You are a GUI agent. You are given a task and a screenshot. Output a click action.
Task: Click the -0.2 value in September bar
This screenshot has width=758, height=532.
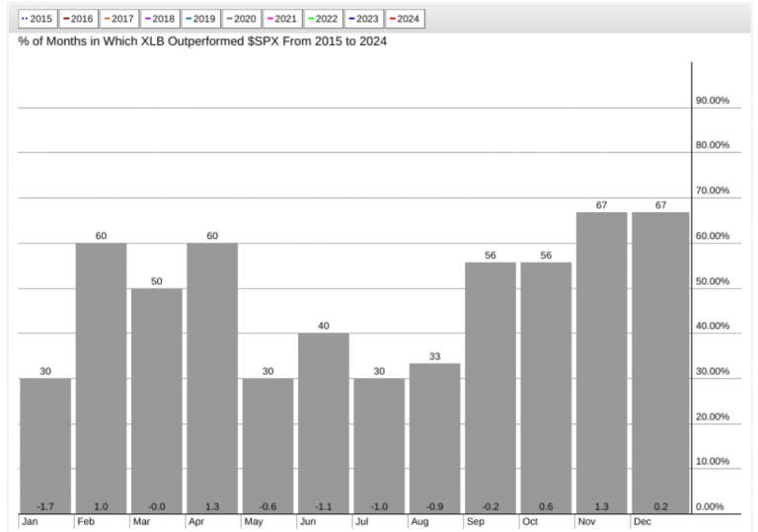(x=491, y=506)
